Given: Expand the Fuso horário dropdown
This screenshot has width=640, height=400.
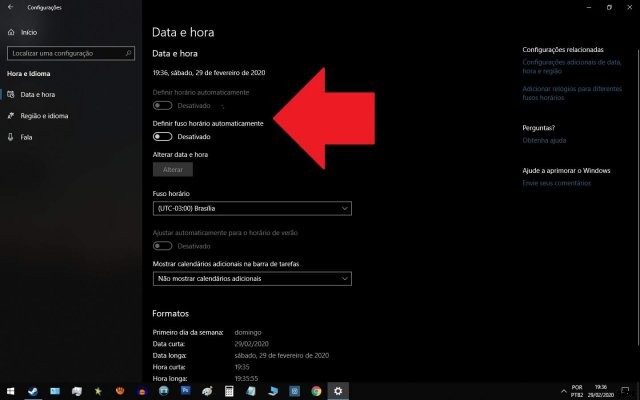Looking at the screenshot, I should 252,208.
